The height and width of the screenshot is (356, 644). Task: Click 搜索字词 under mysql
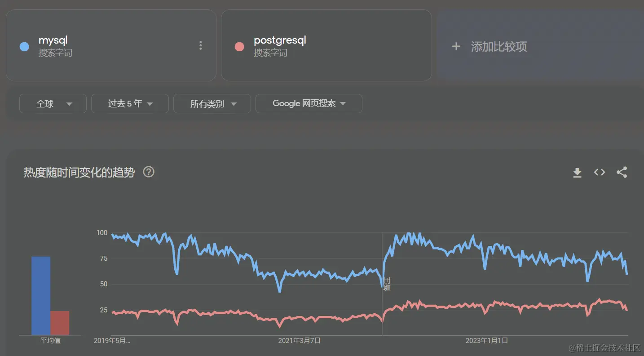[x=55, y=53]
